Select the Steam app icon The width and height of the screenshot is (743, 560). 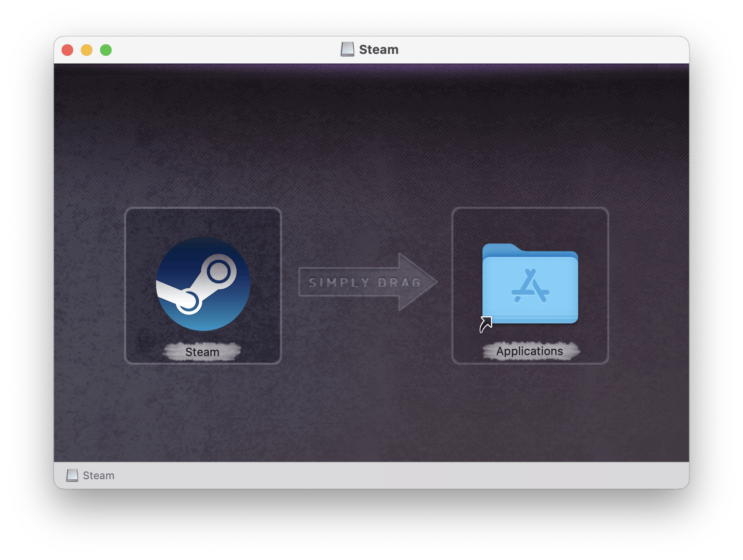203,284
